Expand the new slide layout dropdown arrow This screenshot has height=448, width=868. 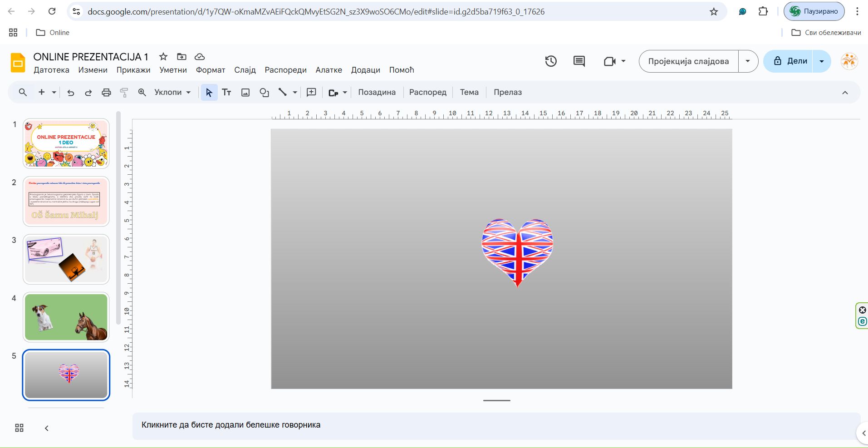pos(54,93)
